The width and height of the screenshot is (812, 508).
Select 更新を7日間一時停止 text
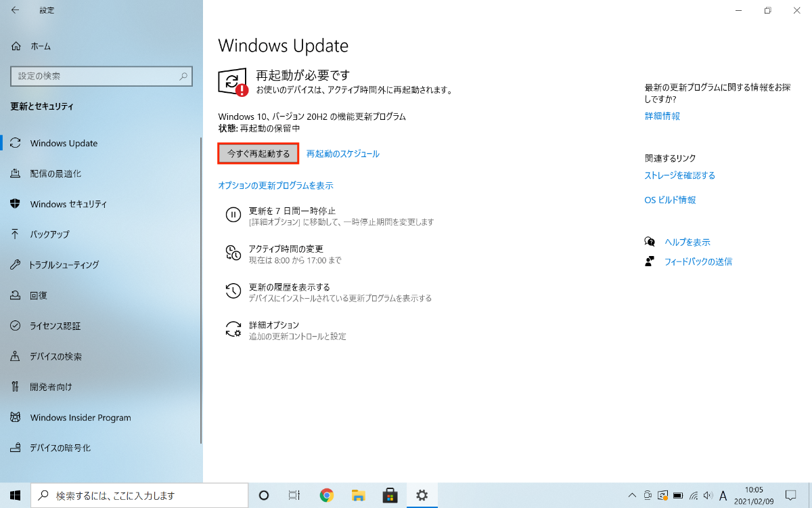pyautogui.click(x=292, y=211)
